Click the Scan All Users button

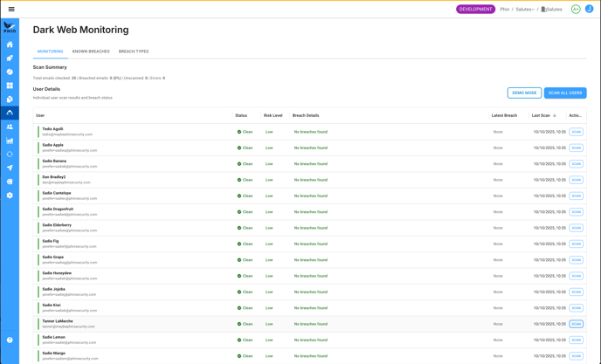point(565,93)
